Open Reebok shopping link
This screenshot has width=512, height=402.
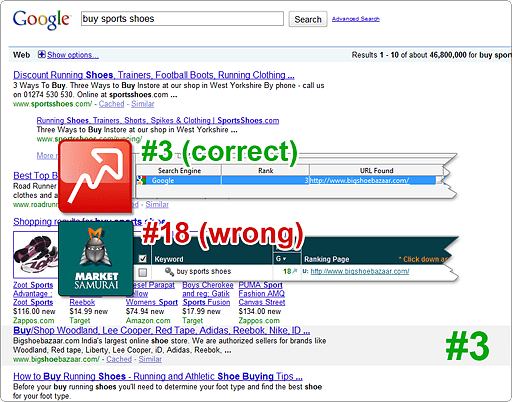(82, 302)
